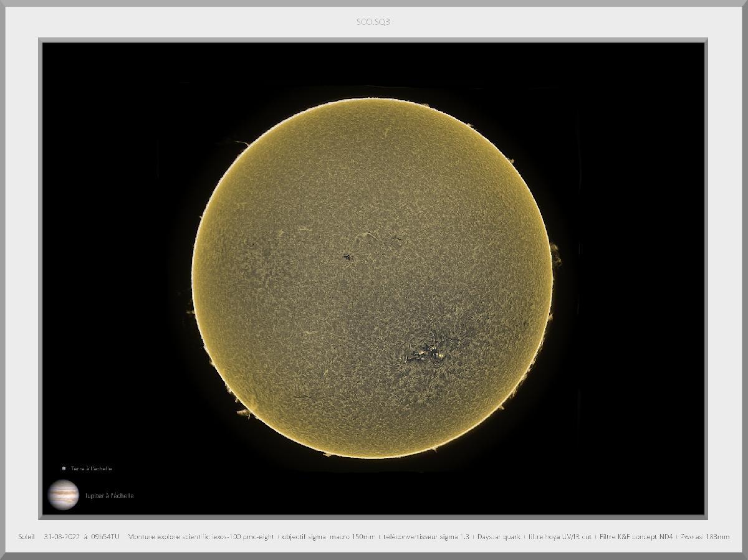Click the Sun disk image
This screenshot has width=748, height=560.
372,277
